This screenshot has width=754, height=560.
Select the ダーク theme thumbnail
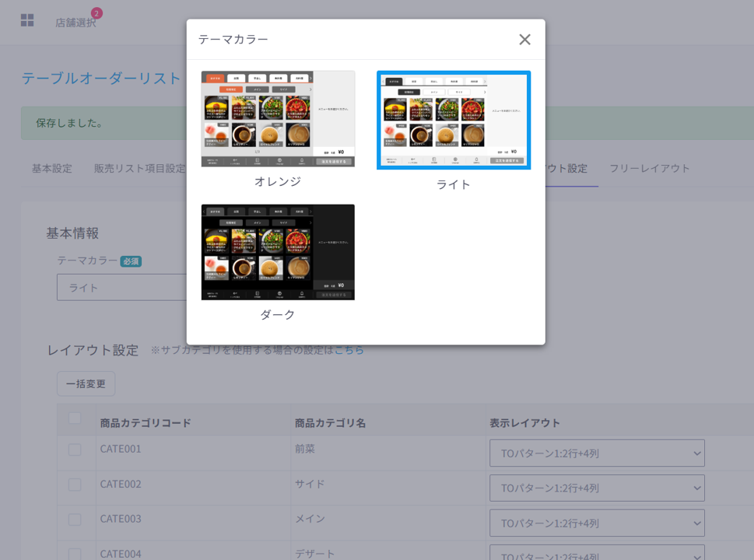point(278,252)
